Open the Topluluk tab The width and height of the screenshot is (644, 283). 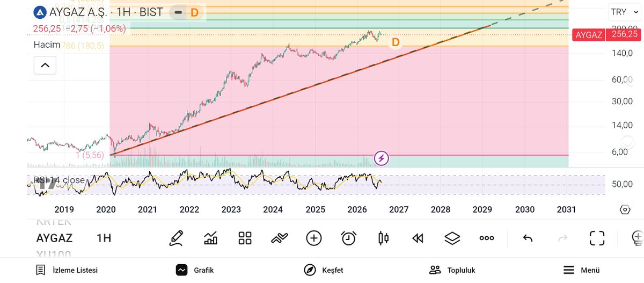pos(452,270)
